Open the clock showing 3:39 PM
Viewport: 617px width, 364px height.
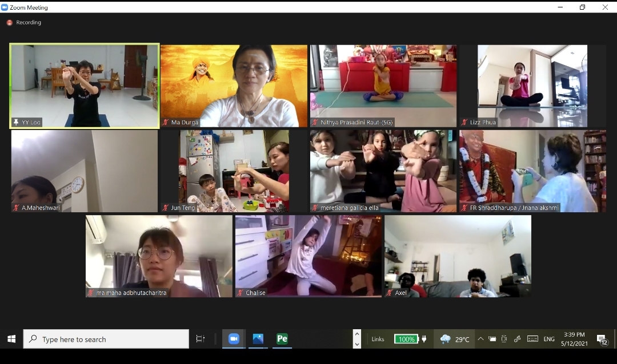[574, 339]
